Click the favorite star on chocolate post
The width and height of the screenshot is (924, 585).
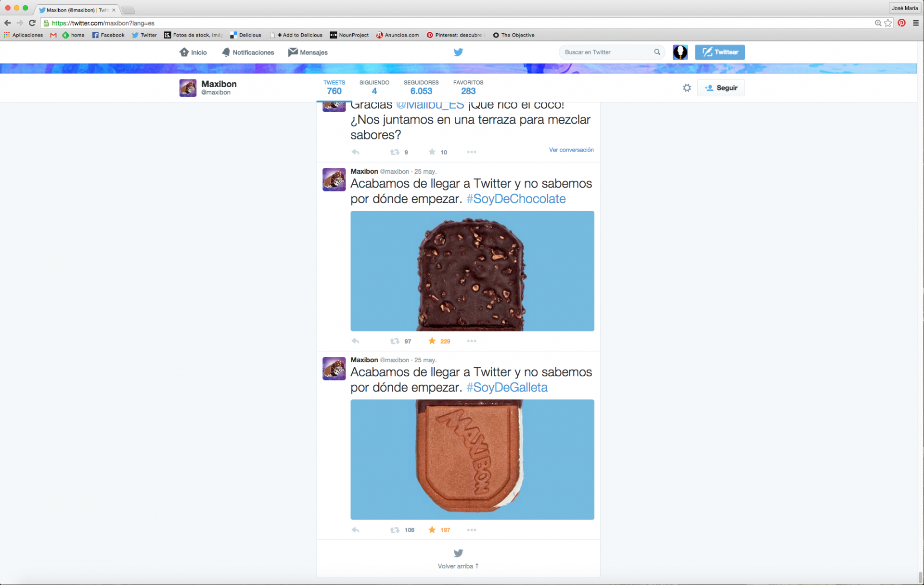coord(432,341)
